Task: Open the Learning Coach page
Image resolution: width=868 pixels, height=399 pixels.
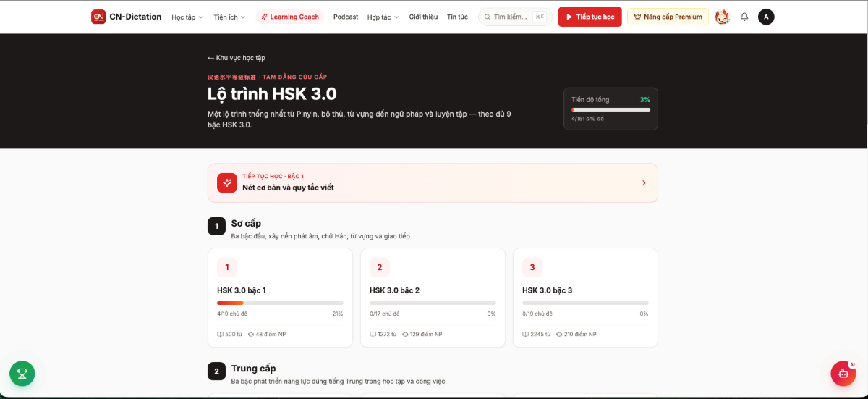Action: coord(289,17)
